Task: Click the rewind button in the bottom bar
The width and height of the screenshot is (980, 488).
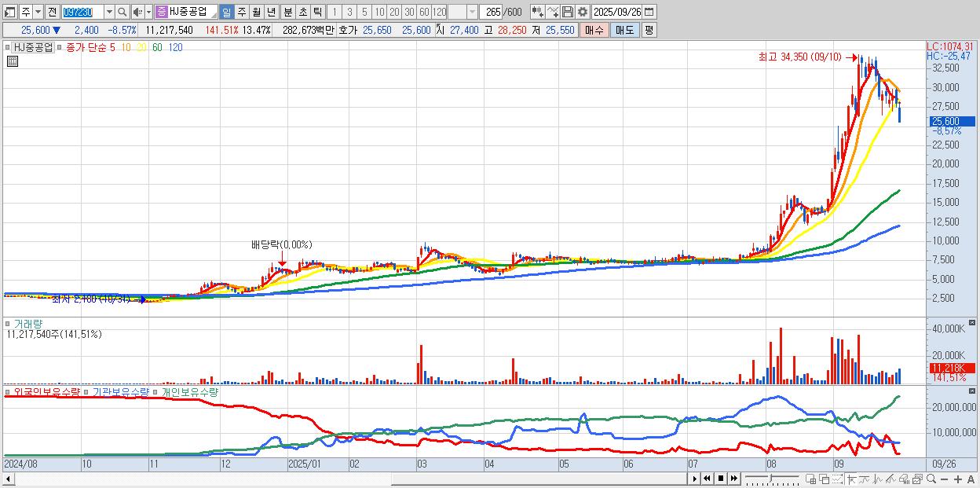Action: point(707,479)
